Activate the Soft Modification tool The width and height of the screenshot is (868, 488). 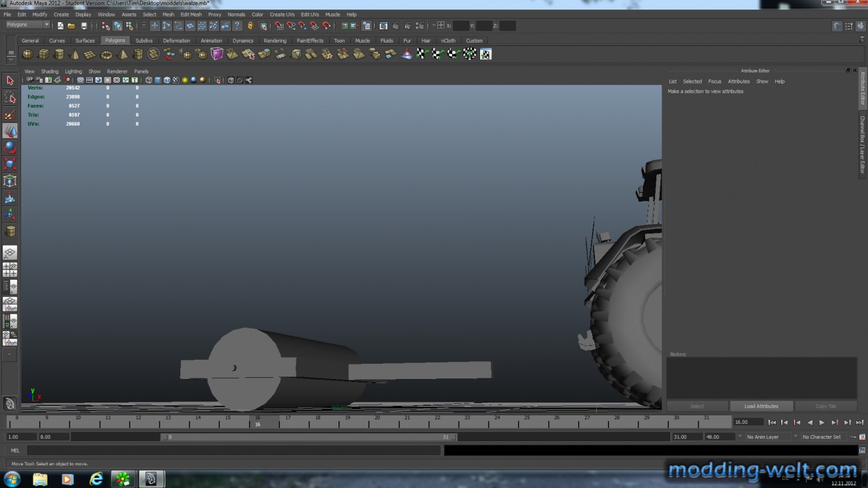[10, 198]
